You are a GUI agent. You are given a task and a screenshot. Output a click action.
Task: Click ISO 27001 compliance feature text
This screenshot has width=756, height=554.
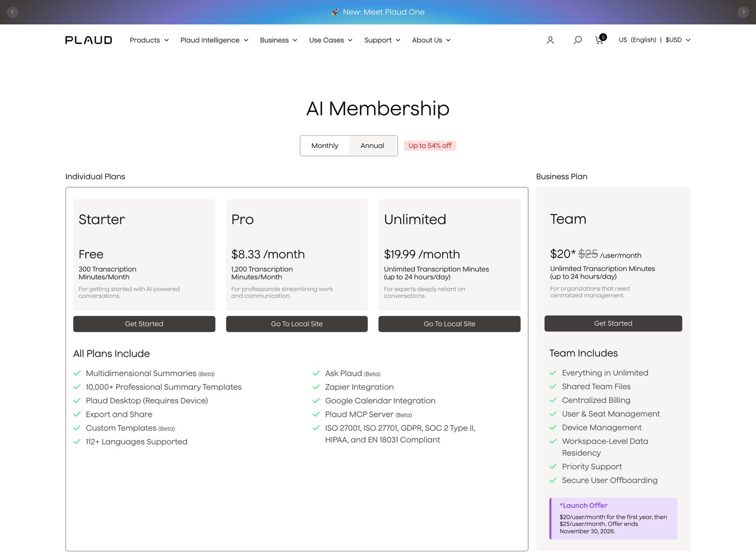point(400,434)
